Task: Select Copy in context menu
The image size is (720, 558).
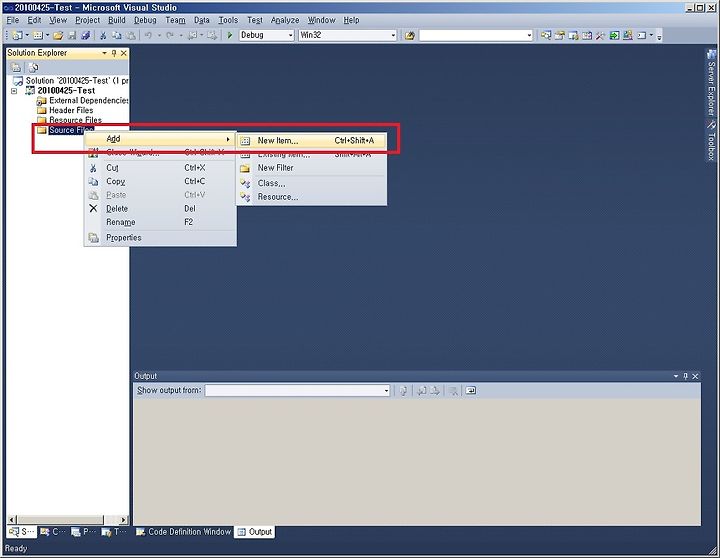Action: [160, 181]
